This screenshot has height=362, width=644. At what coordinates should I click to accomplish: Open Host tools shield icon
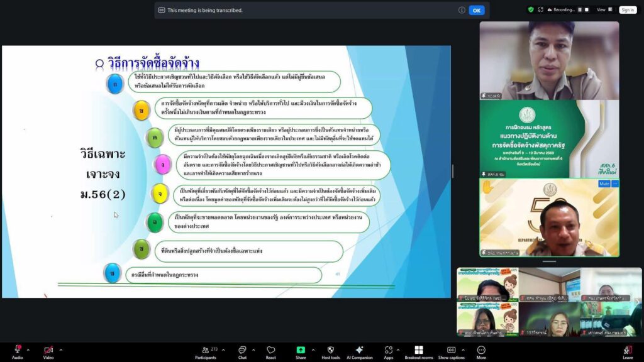point(331,350)
